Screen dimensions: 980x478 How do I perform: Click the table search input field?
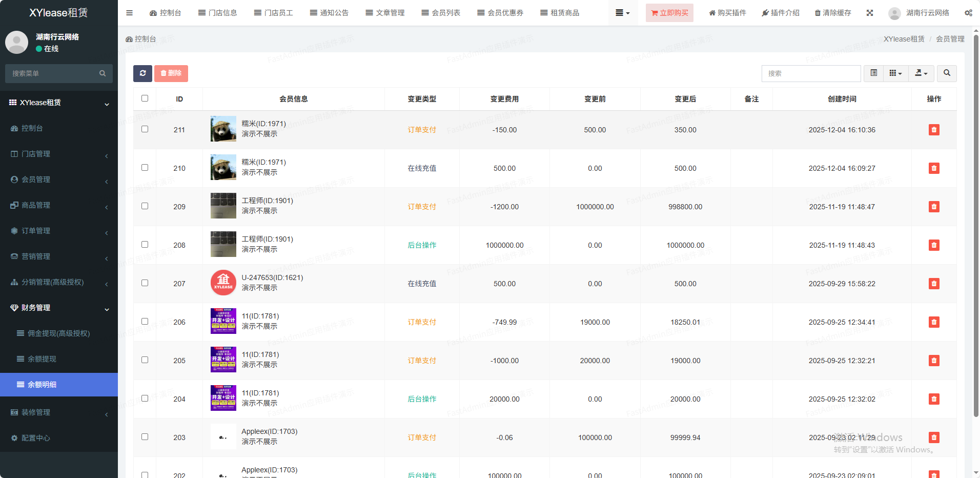click(810, 73)
